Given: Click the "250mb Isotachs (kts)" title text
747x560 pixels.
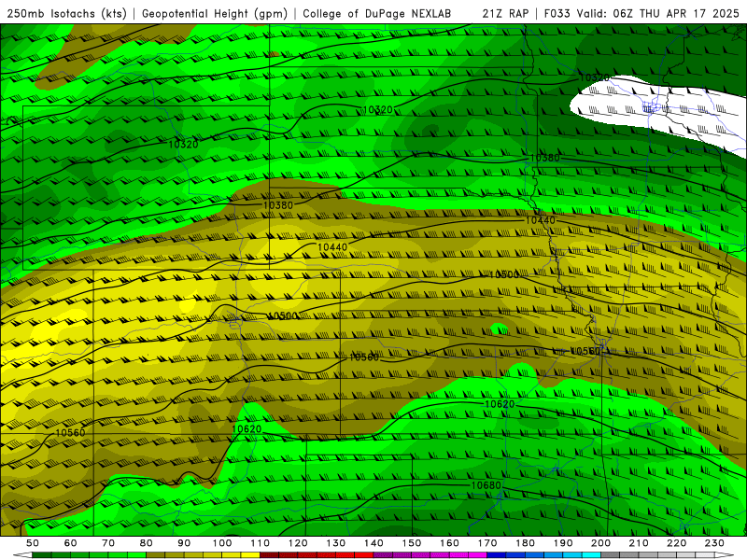Looking at the screenshot, I should tap(66, 14).
